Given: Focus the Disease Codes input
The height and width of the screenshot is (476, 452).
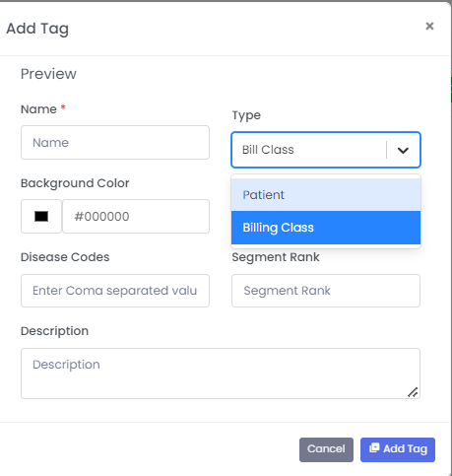Looking at the screenshot, I should [x=115, y=291].
